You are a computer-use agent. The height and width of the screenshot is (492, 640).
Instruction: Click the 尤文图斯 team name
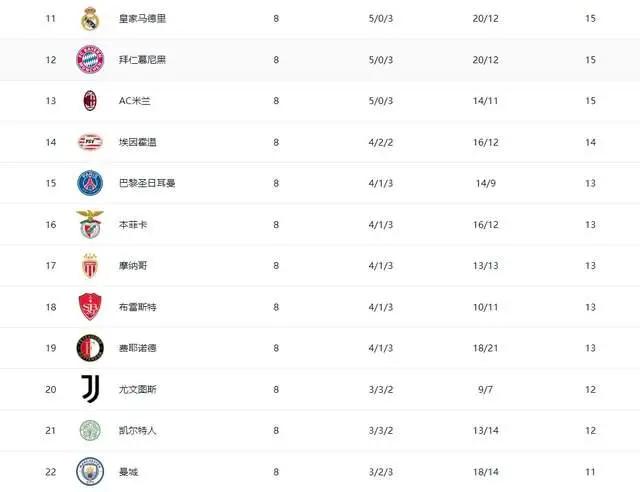pos(138,389)
